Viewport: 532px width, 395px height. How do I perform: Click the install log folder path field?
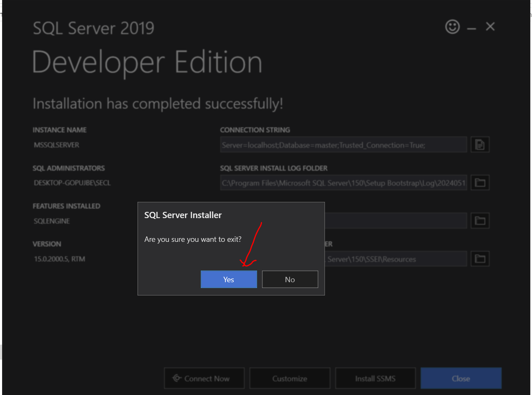(344, 183)
